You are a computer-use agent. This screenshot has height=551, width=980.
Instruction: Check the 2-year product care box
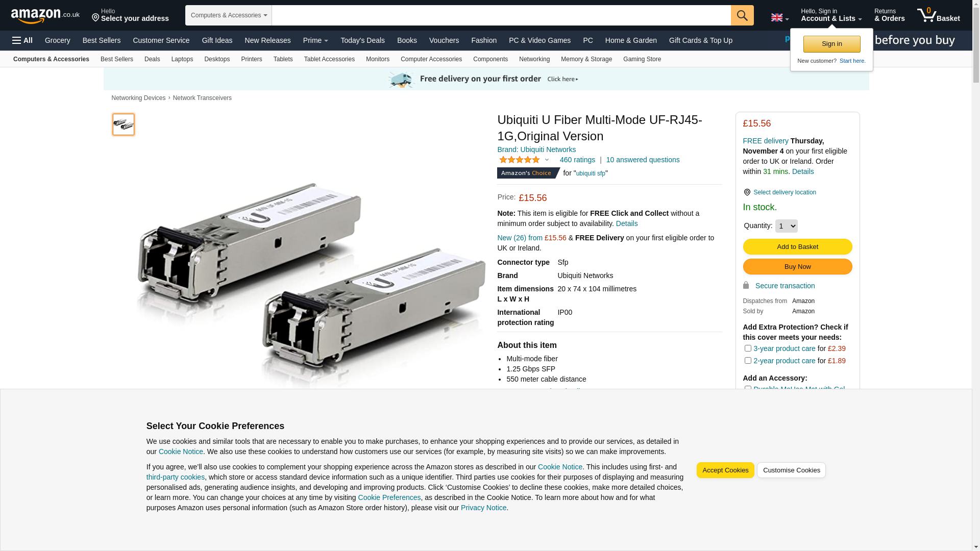point(748,361)
